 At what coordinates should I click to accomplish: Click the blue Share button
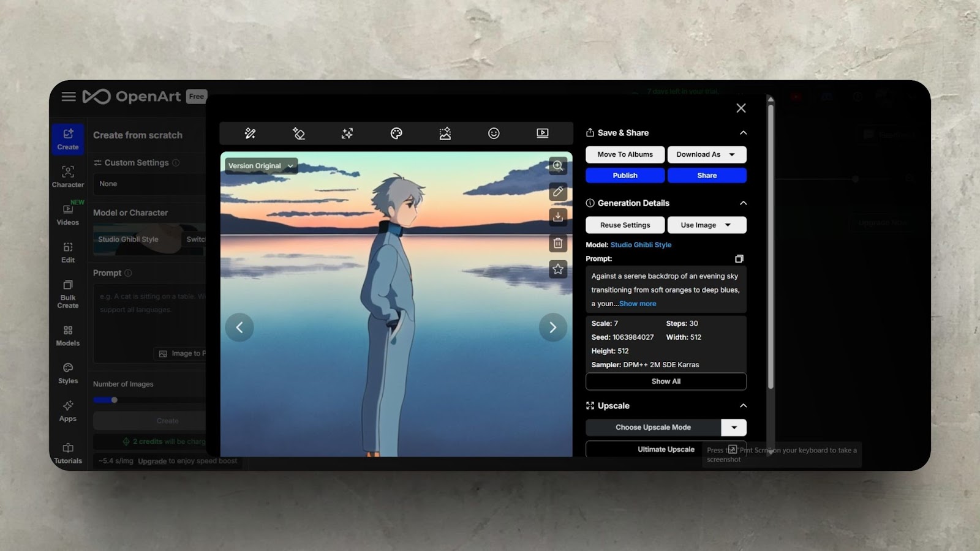coord(707,176)
